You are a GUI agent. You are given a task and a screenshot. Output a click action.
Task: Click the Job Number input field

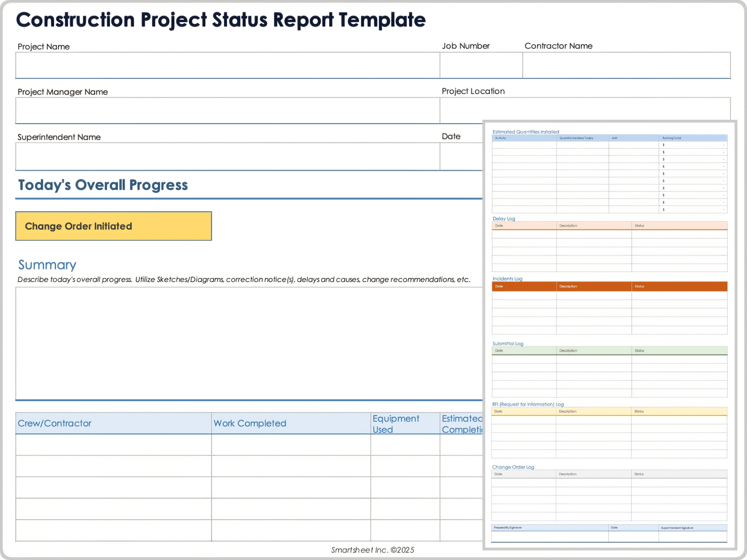[x=480, y=65]
